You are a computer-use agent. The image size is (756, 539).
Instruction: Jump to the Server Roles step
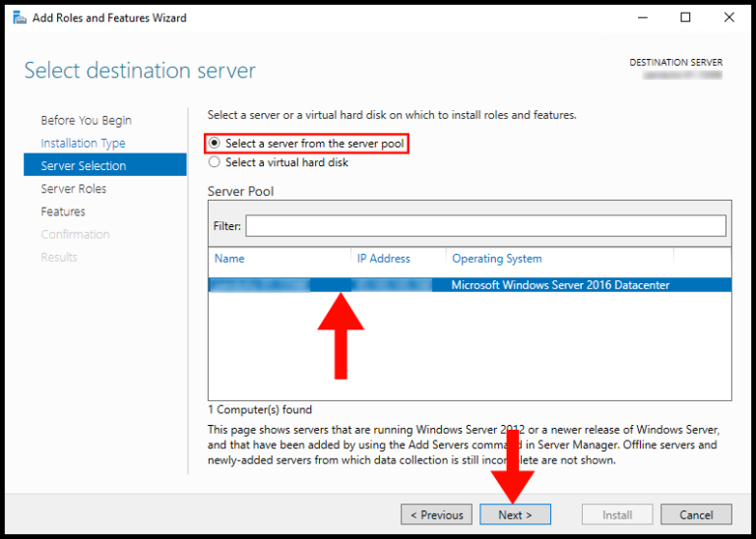click(x=73, y=188)
